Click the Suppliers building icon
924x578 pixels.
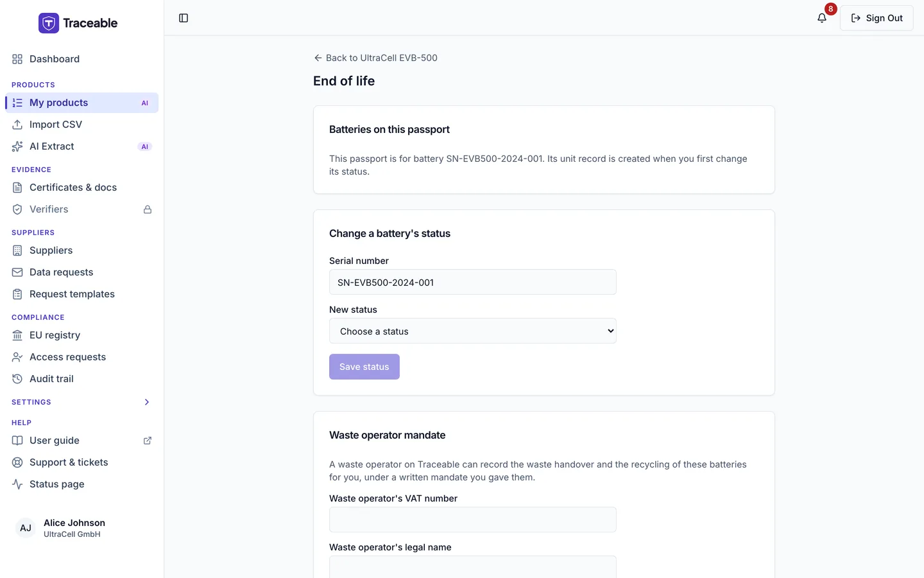pos(17,250)
